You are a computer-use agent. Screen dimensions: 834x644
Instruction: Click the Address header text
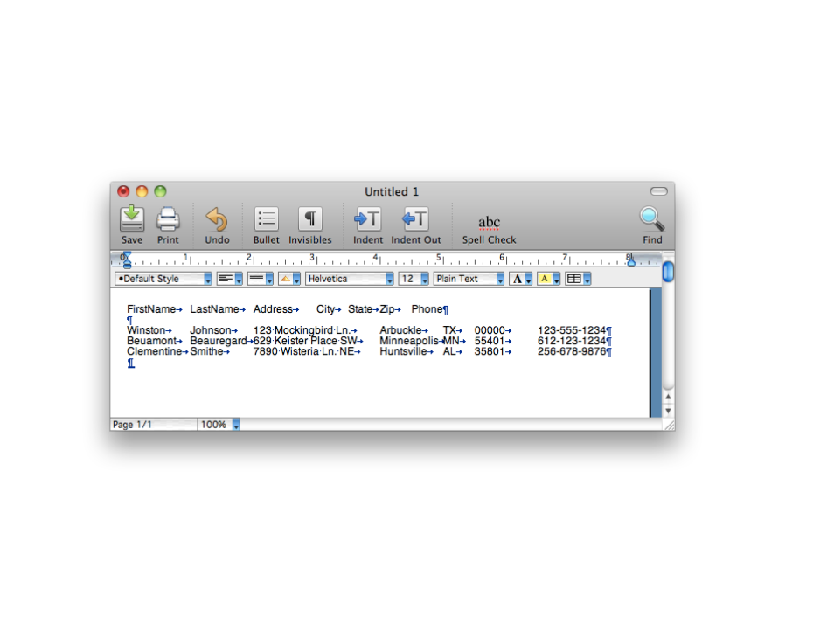pos(273,309)
